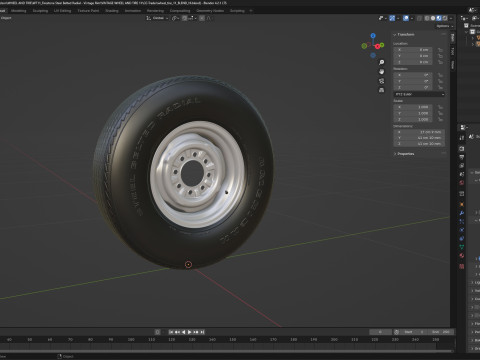
Task: Lock Rotation Y with lock icon
Action: click(x=440, y=81)
